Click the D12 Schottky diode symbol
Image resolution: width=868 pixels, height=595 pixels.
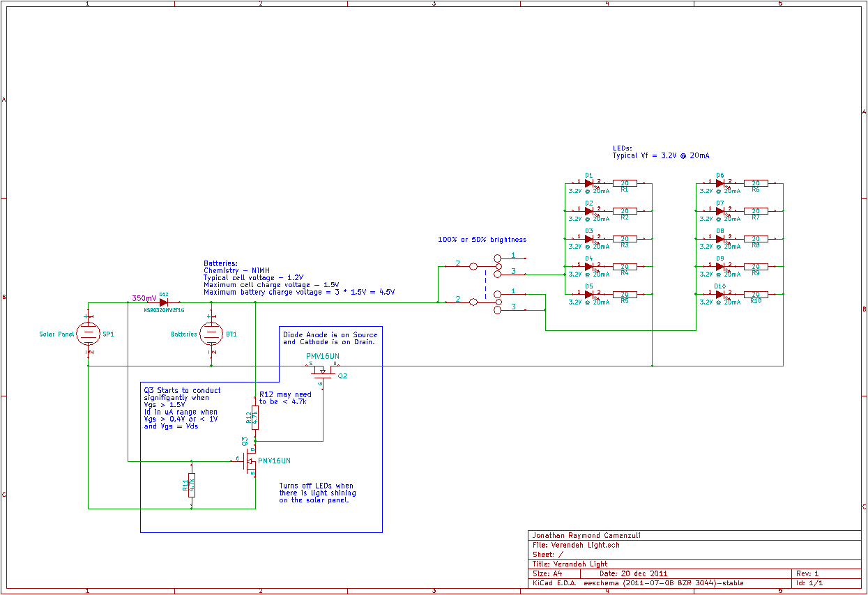click(164, 302)
